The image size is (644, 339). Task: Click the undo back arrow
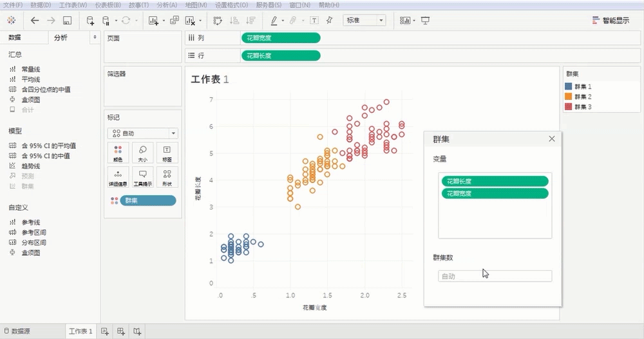(x=35, y=21)
